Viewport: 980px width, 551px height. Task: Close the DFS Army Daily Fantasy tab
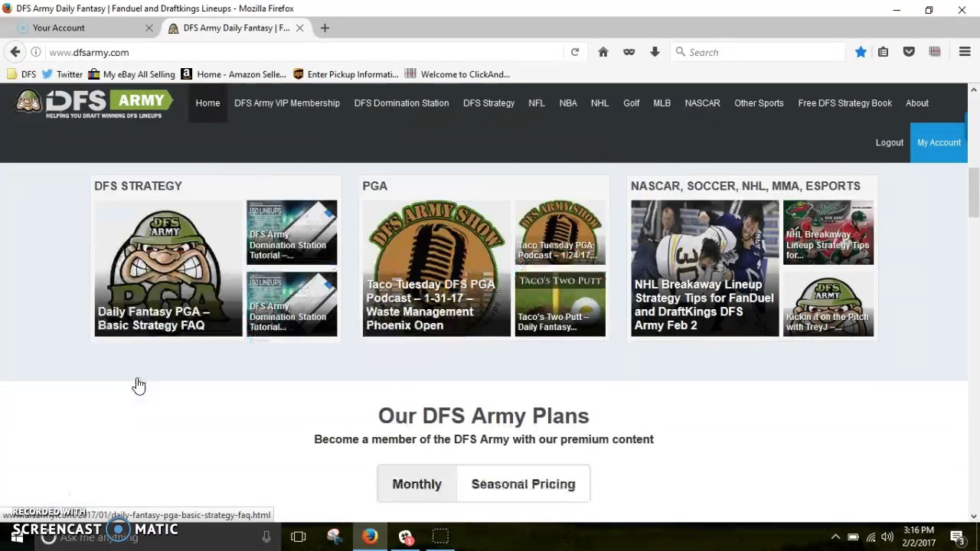300,28
